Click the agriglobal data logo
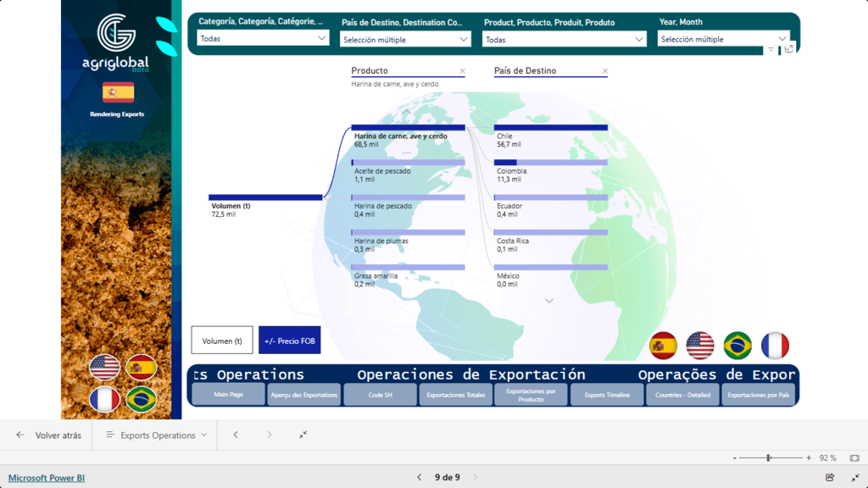The image size is (868, 488). point(115,47)
